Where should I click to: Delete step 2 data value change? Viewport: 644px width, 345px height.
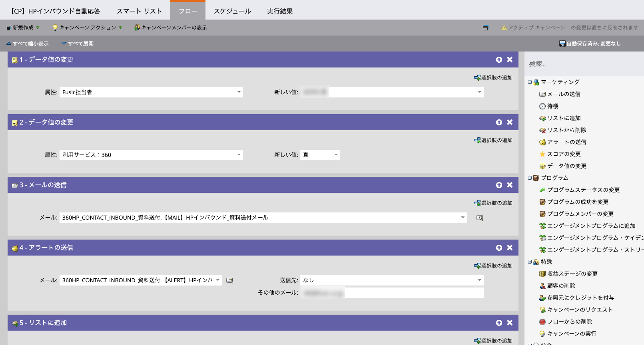click(510, 122)
